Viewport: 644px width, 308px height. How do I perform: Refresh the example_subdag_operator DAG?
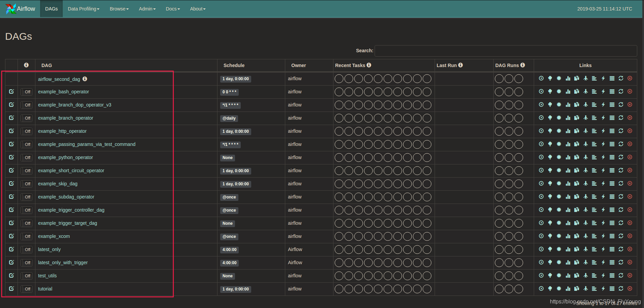click(621, 197)
